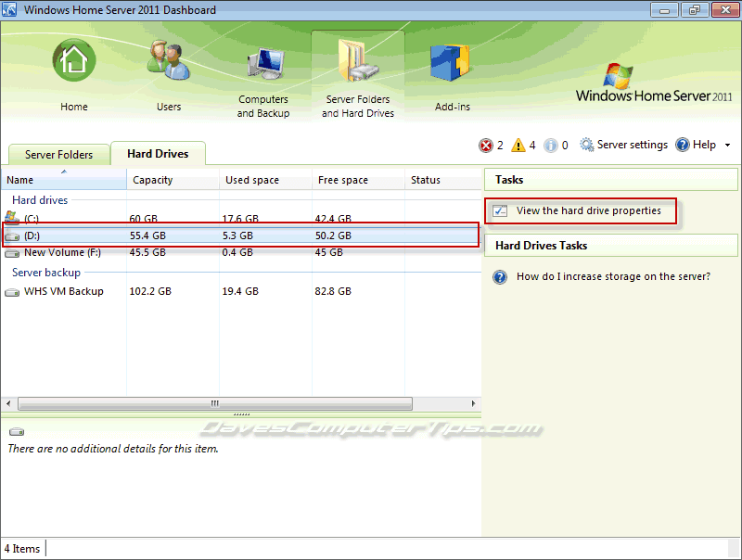This screenshot has width=742, height=560.
Task: Sort by the Capacity column header
Action: point(173,179)
